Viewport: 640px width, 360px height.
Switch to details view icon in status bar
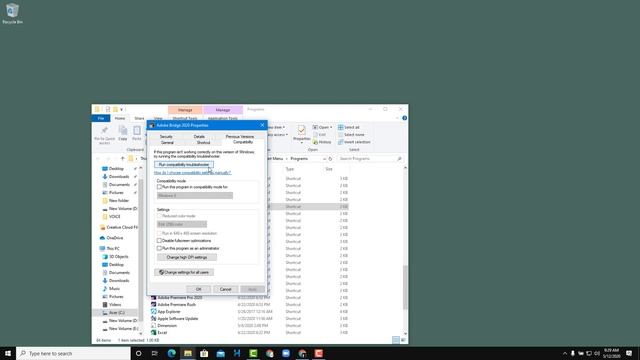pos(396,340)
